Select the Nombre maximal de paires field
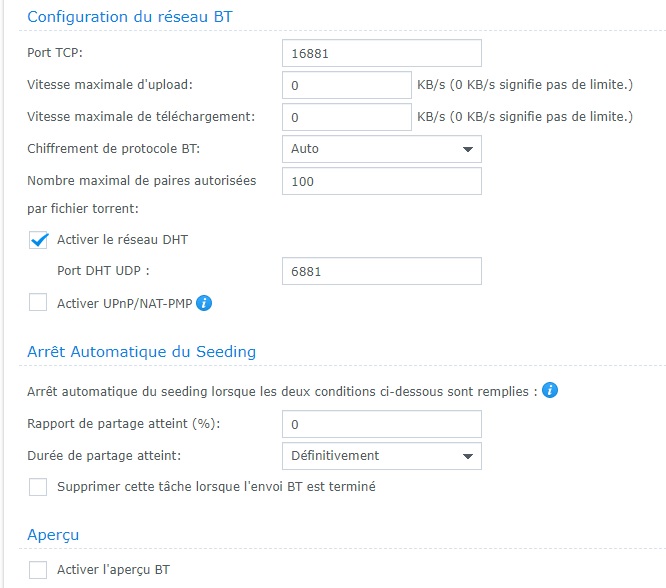This screenshot has height=588, width=666. [x=381, y=181]
